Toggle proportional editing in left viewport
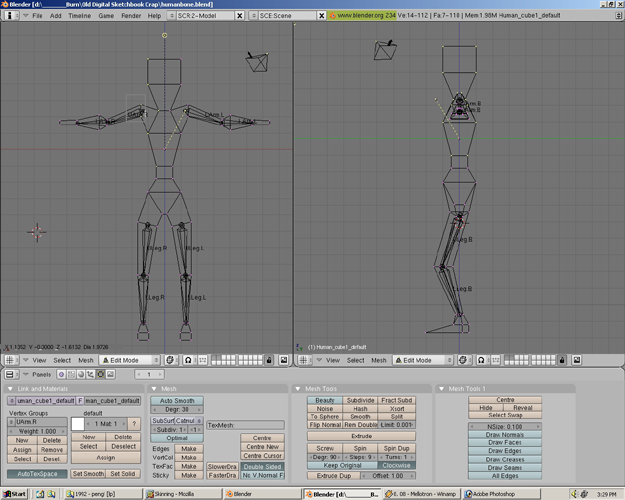The height and width of the screenshot is (500, 625). click(x=188, y=360)
